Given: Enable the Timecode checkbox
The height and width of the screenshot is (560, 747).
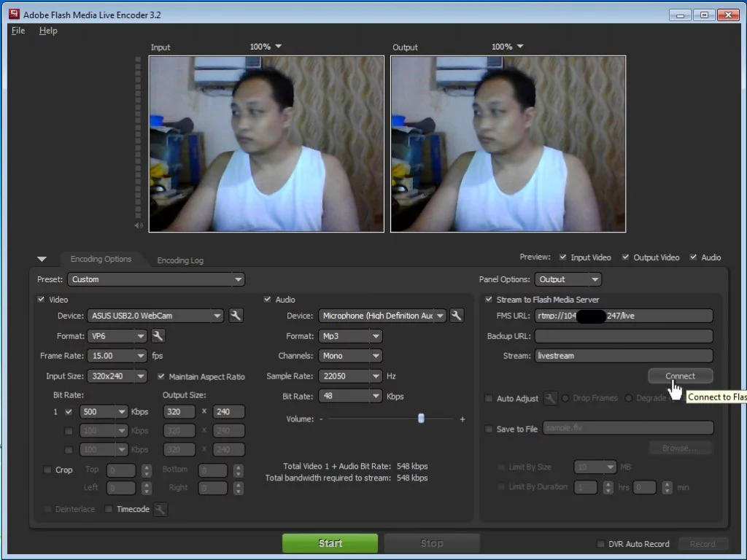Looking at the screenshot, I should pos(109,509).
